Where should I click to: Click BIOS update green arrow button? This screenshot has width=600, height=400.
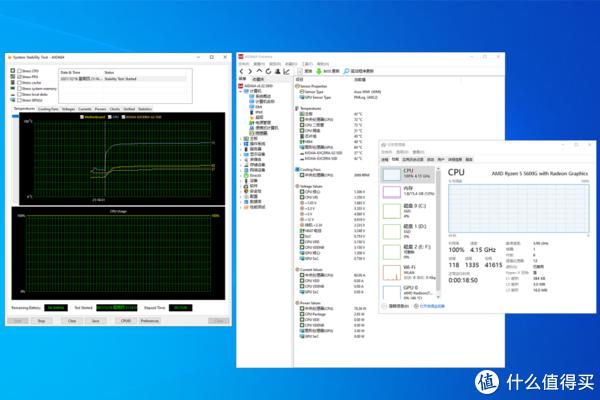coord(328,71)
